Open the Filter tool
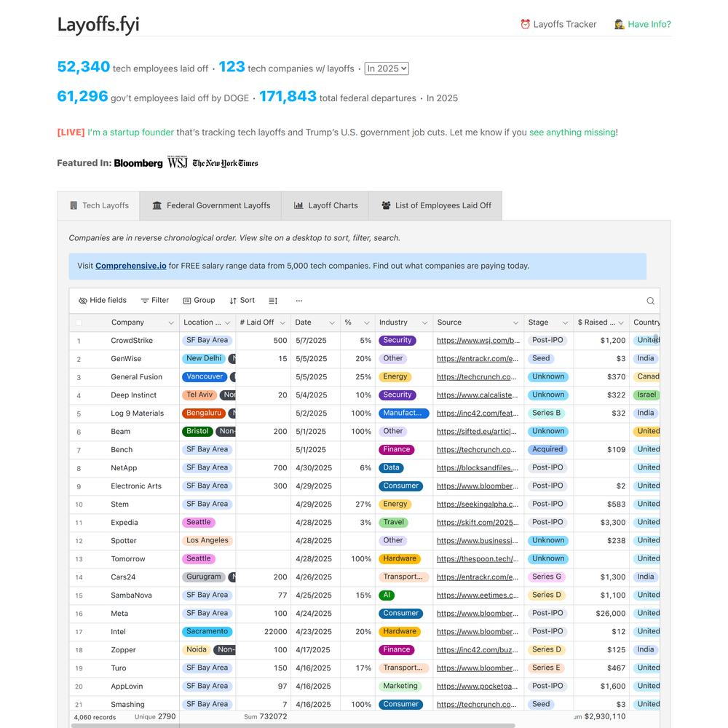Viewport: 728px width, 728px height. [154, 301]
